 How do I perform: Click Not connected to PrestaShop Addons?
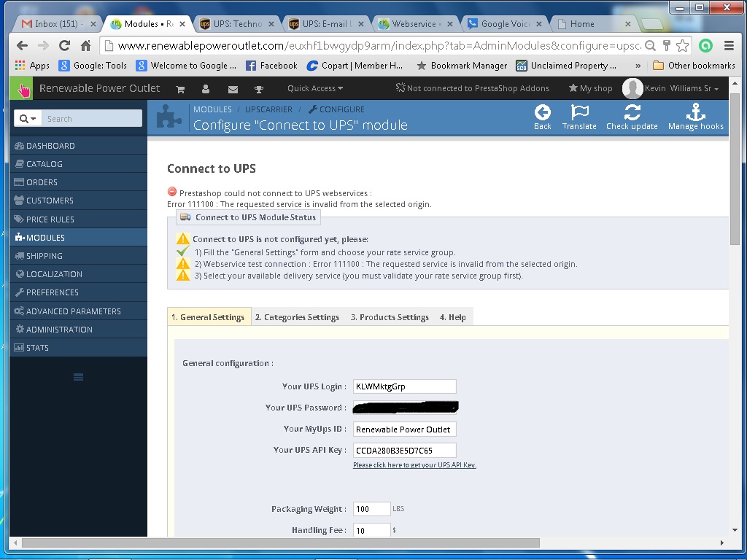(473, 88)
